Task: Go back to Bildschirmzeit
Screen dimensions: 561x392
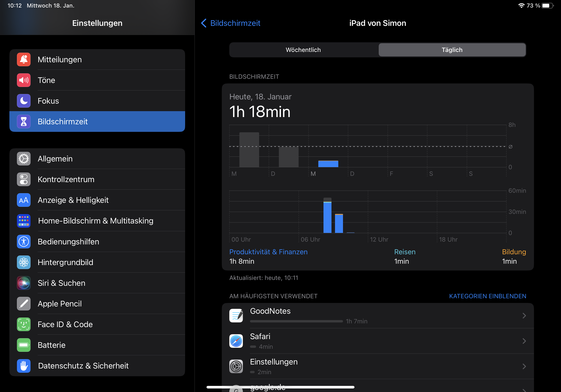Action: tap(231, 23)
